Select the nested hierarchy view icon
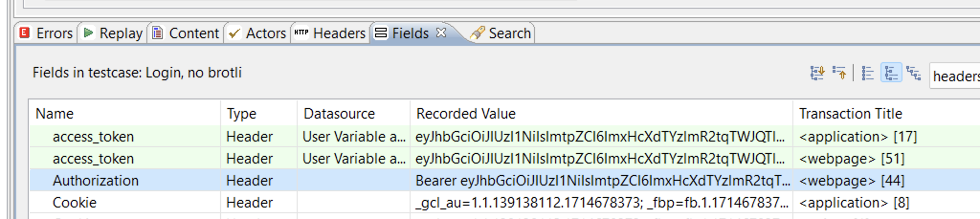980x219 pixels. click(x=913, y=73)
